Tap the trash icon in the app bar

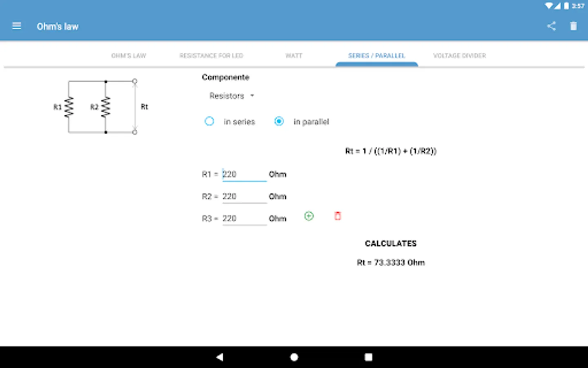tap(573, 26)
